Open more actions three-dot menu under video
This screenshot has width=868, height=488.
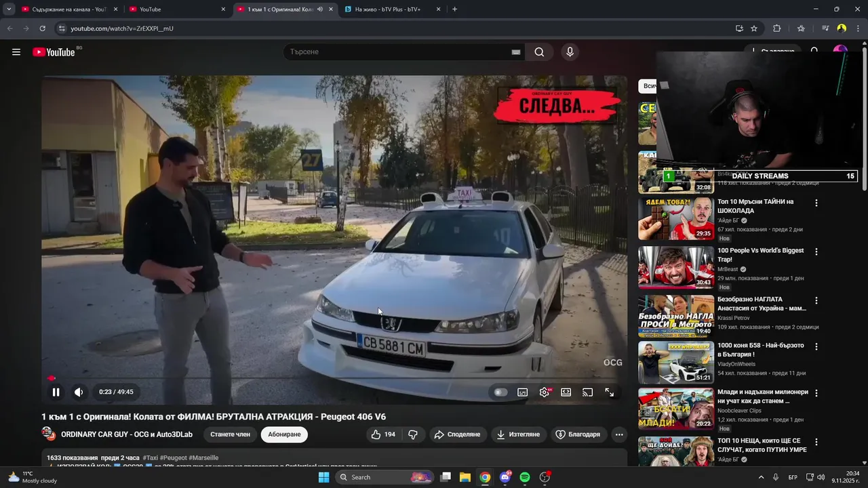pos(619,434)
